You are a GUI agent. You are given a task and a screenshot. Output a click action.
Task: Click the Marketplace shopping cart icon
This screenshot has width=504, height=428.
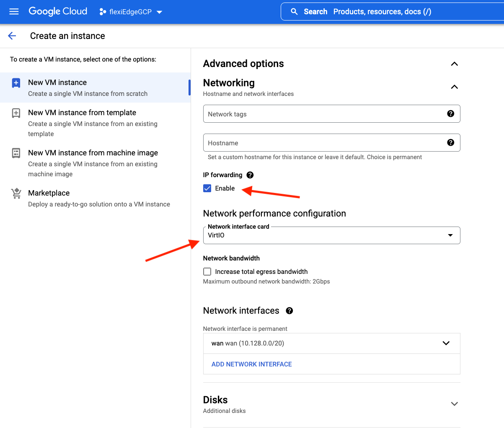[16, 193]
